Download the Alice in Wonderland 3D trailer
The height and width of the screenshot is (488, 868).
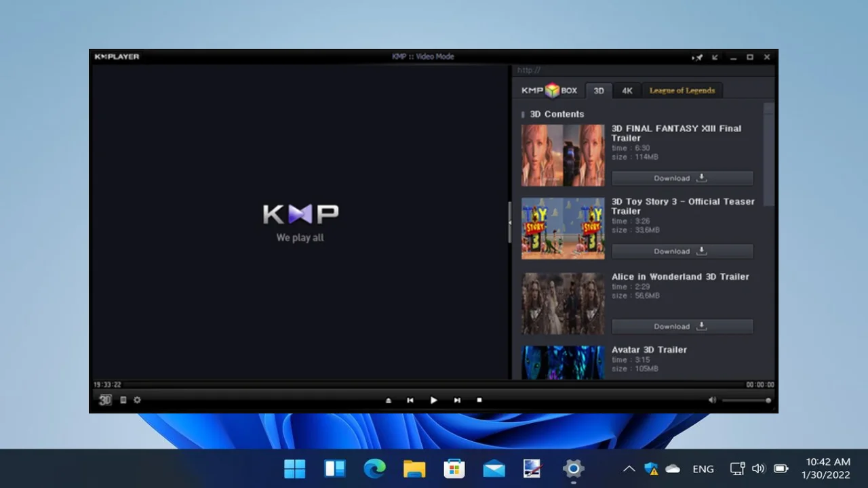pyautogui.click(x=682, y=327)
